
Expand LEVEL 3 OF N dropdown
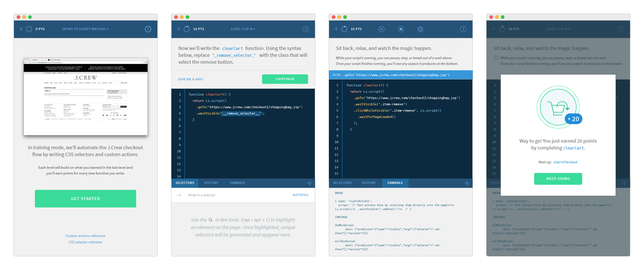pyautogui.click(x=243, y=29)
